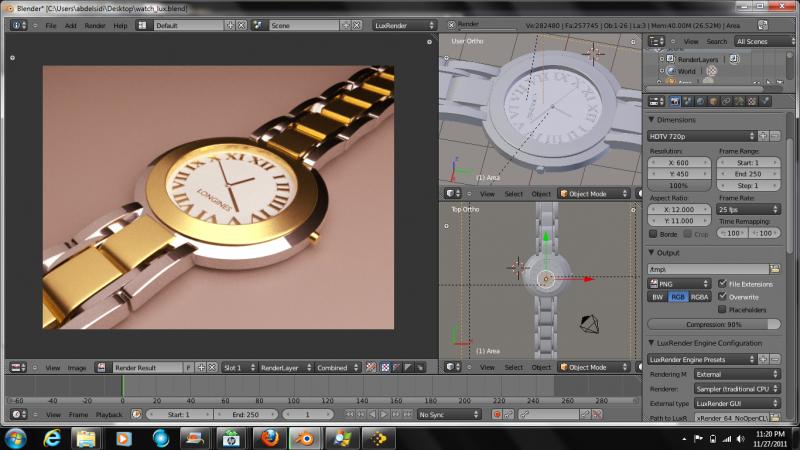The width and height of the screenshot is (800, 450).
Task: Adjust the resolution 100% percentage slider
Action: click(x=679, y=186)
